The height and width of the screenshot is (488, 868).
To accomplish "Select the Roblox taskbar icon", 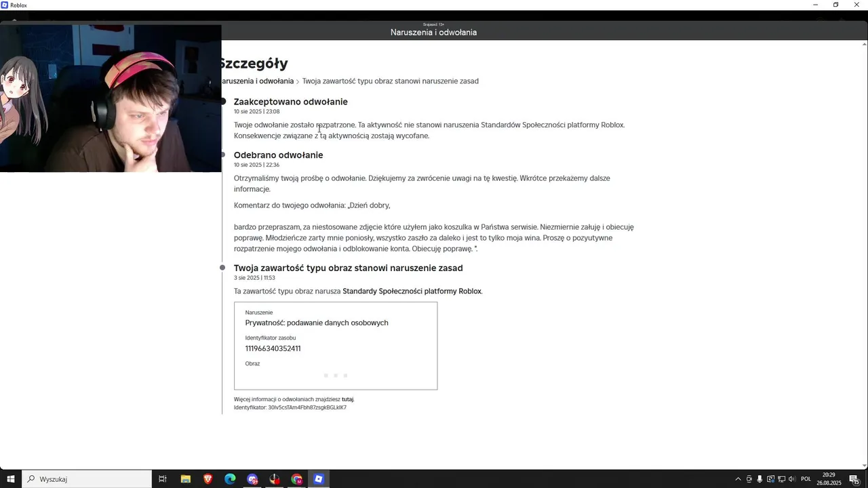I will [319, 479].
